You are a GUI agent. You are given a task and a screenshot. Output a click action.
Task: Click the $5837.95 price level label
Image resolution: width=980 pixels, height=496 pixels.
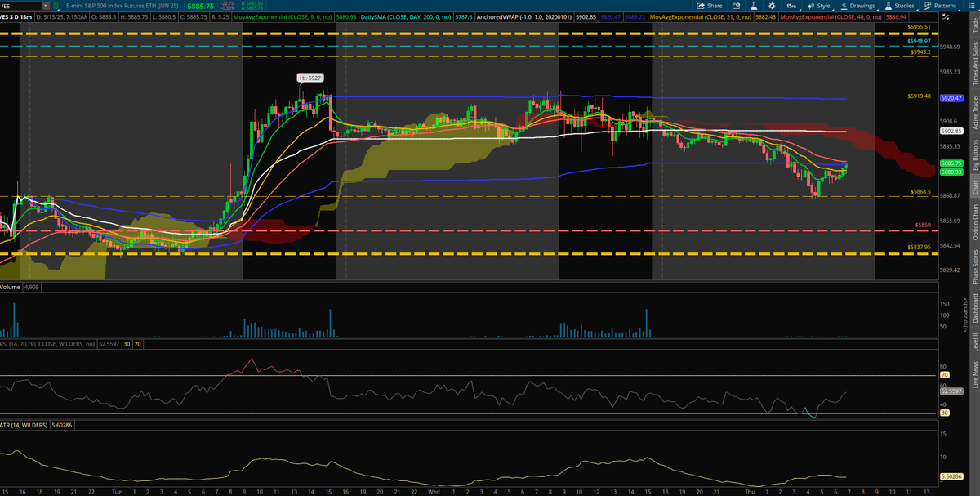920,247
